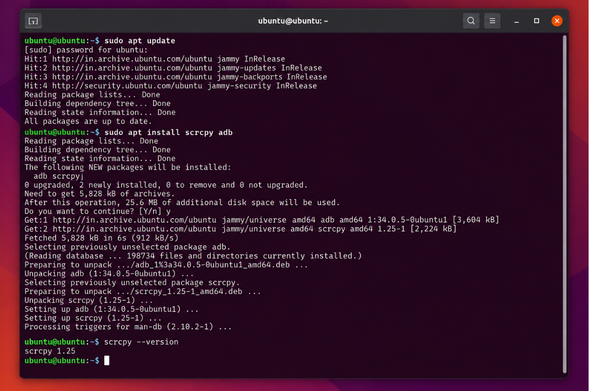Viewport: 589px width, 391px height.
Task: Click the '(Reading database ... 198734 files' line
Action: [x=193, y=256]
